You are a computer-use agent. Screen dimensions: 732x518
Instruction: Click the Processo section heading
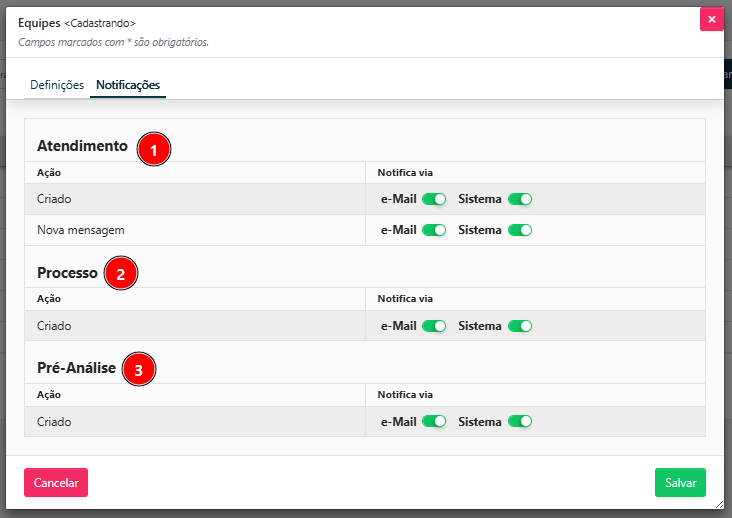(x=67, y=272)
